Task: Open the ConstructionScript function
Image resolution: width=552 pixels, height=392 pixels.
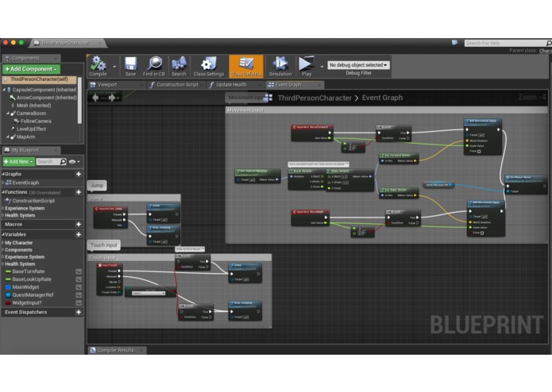Action: coord(33,201)
